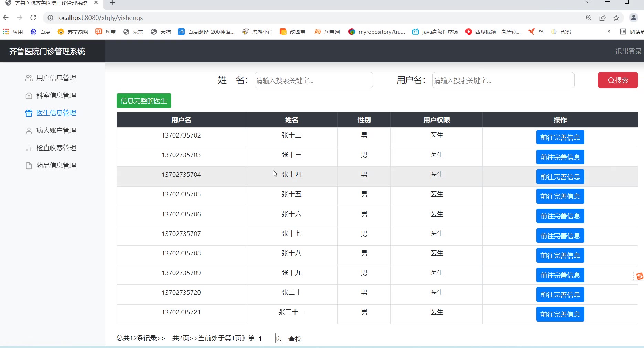Open the 洪湖小肖 bookmark

(257, 32)
